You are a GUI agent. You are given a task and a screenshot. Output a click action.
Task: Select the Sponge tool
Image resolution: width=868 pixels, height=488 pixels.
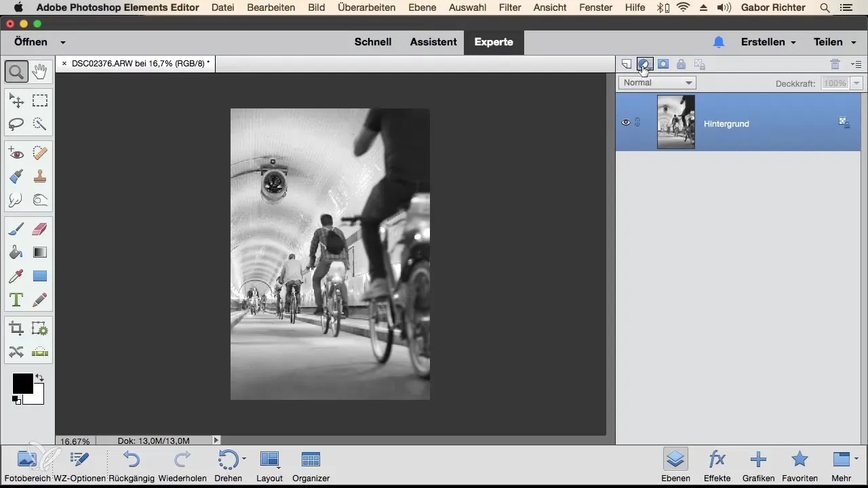pyautogui.click(x=40, y=200)
